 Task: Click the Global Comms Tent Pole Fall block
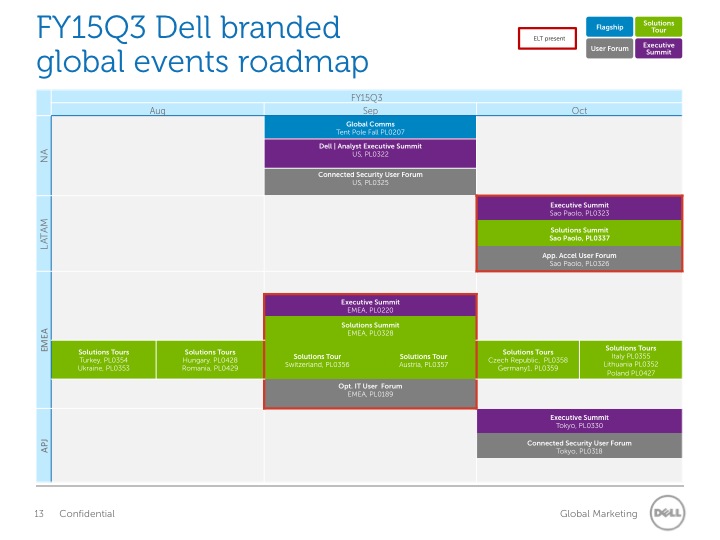pyautogui.click(x=370, y=127)
